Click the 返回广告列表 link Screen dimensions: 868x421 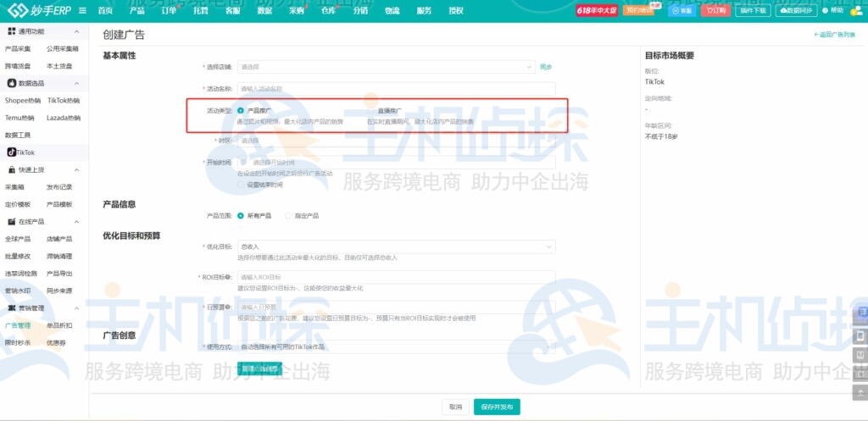pos(834,34)
